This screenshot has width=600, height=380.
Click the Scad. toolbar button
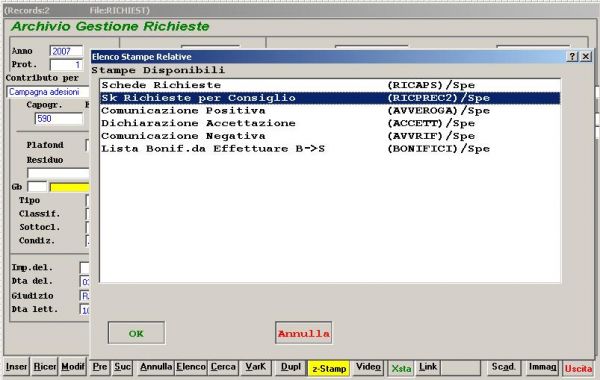click(503, 367)
